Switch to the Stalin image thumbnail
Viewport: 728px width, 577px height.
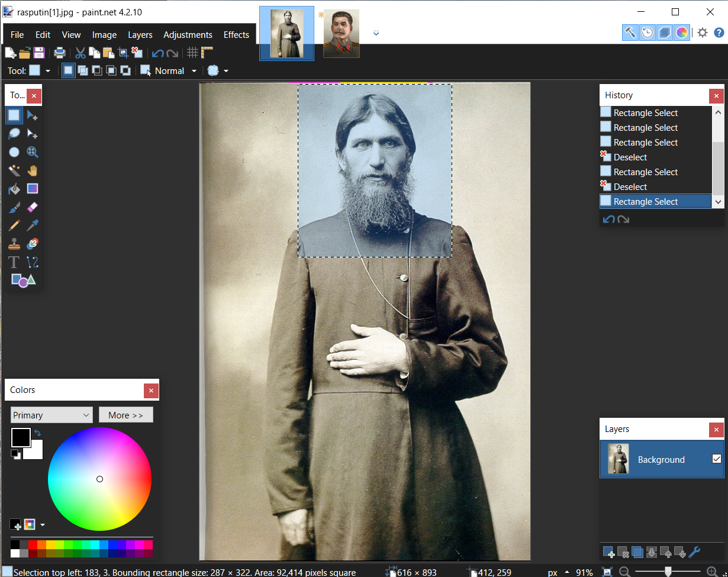[341, 34]
